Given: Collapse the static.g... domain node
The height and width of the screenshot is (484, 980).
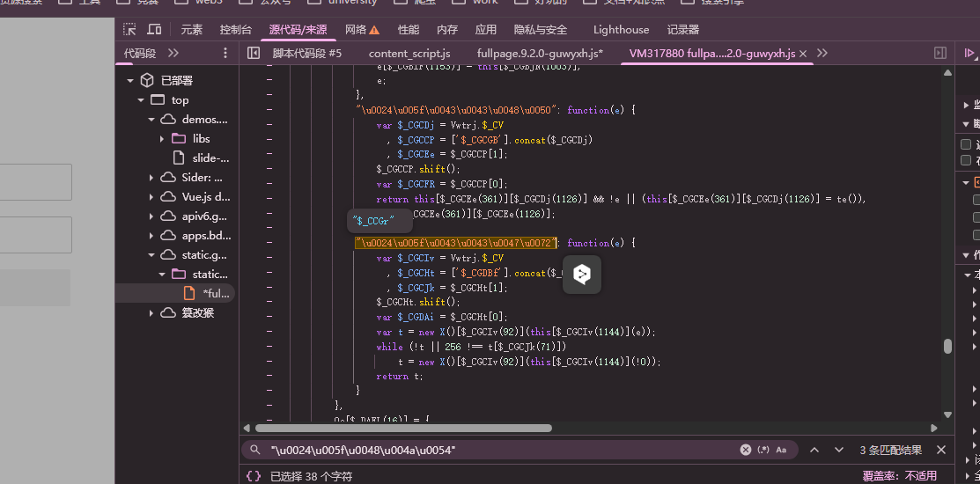Looking at the screenshot, I should (x=151, y=255).
